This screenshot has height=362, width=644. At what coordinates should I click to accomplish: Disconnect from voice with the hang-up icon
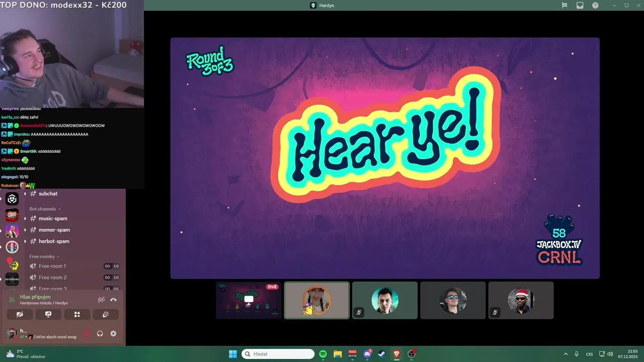[113, 300]
